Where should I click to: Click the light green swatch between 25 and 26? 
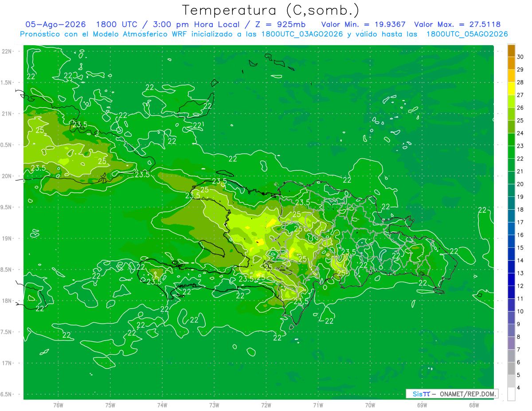point(511,114)
